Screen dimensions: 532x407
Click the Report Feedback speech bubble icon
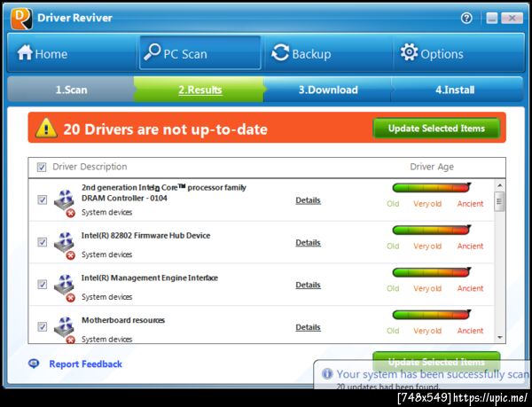coord(34,364)
